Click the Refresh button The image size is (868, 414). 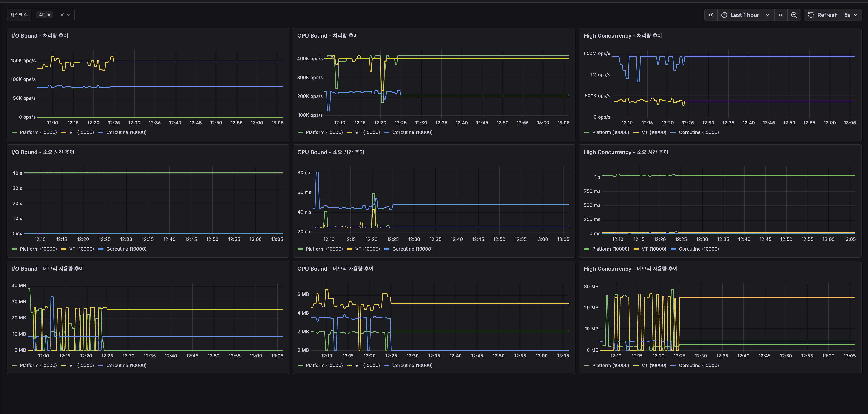(823, 15)
